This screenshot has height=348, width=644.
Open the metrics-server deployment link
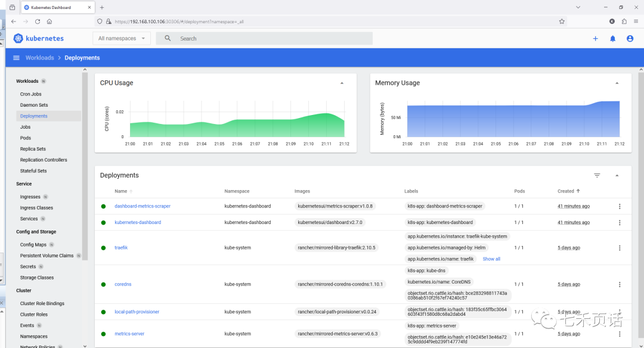coord(129,334)
